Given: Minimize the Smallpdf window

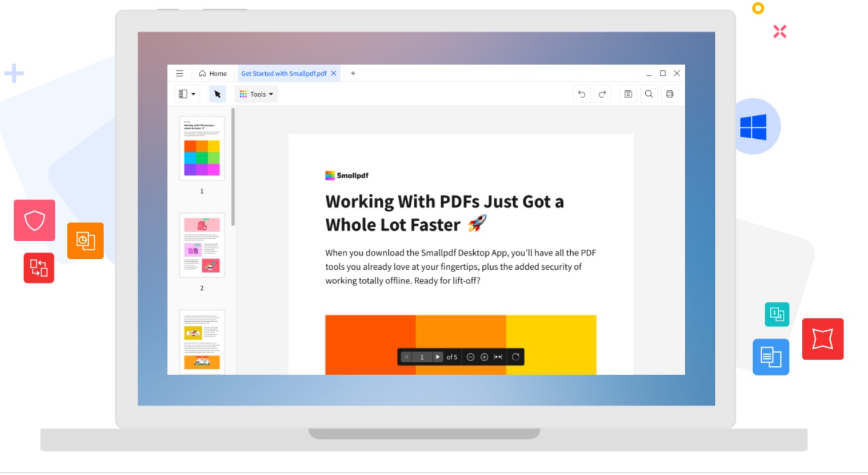Looking at the screenshot, I should coord(649,74).
